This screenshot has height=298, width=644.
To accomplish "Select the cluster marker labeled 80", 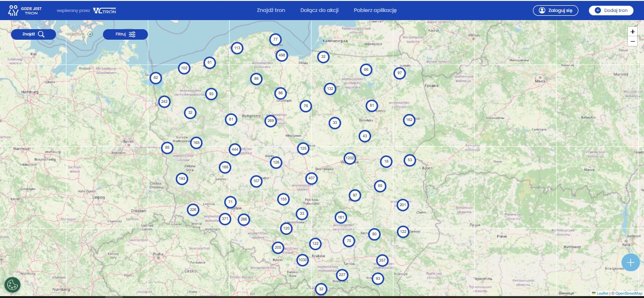I will click(374, 234).
